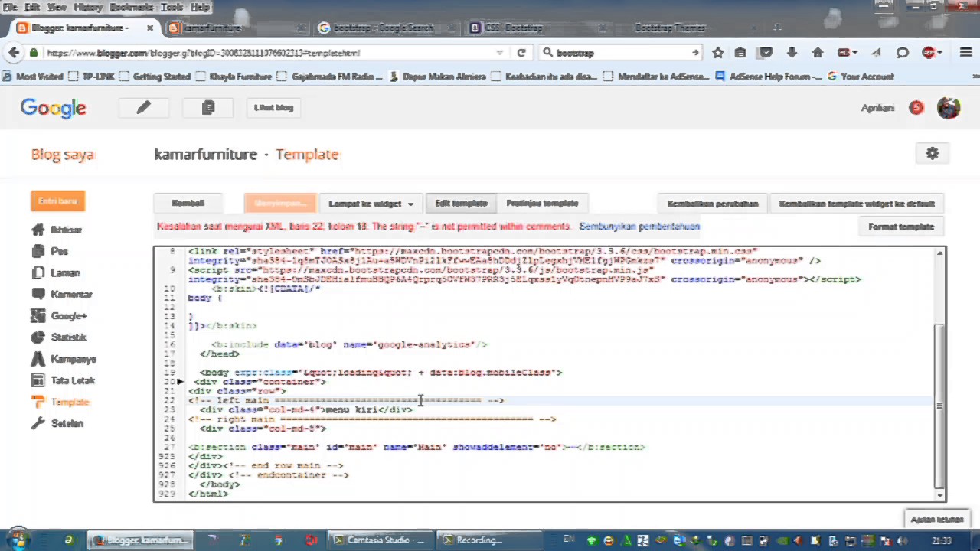Expand the Lompat ke widget dropdown
The image size is (980, 551).
pyautogui.click(x=371, y=204)
